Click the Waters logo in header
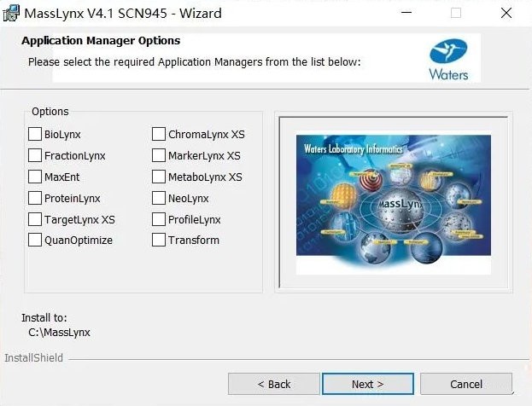This screenshot has height=406, width=532. click(x=448, y=60)
